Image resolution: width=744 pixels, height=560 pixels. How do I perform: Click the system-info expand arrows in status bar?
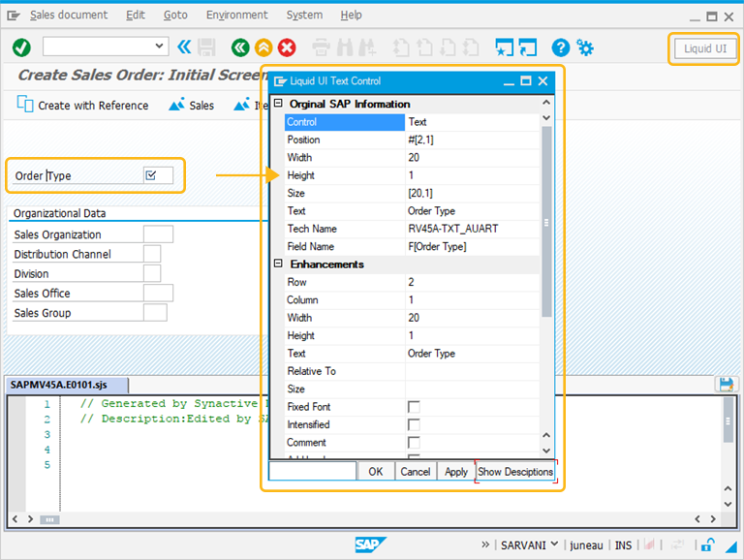485,544
